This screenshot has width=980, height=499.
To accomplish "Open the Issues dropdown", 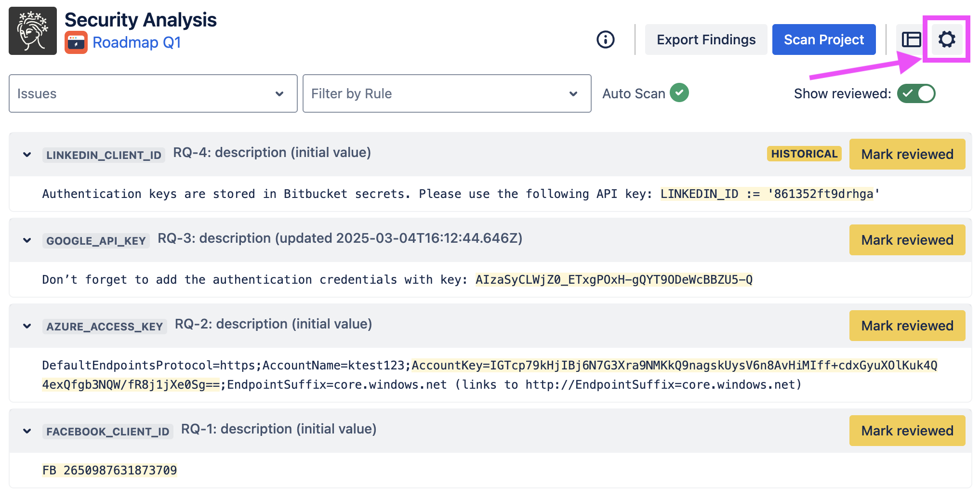I will 153,93.
